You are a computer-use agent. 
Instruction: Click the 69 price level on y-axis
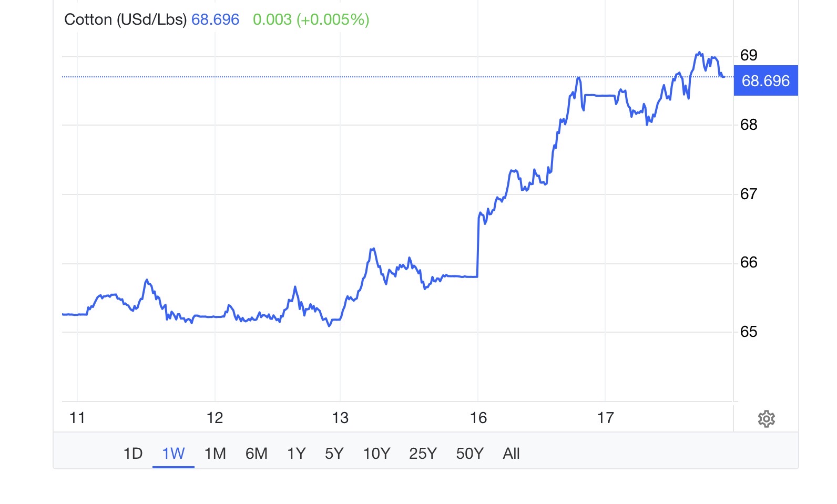[x=749, y=55]
